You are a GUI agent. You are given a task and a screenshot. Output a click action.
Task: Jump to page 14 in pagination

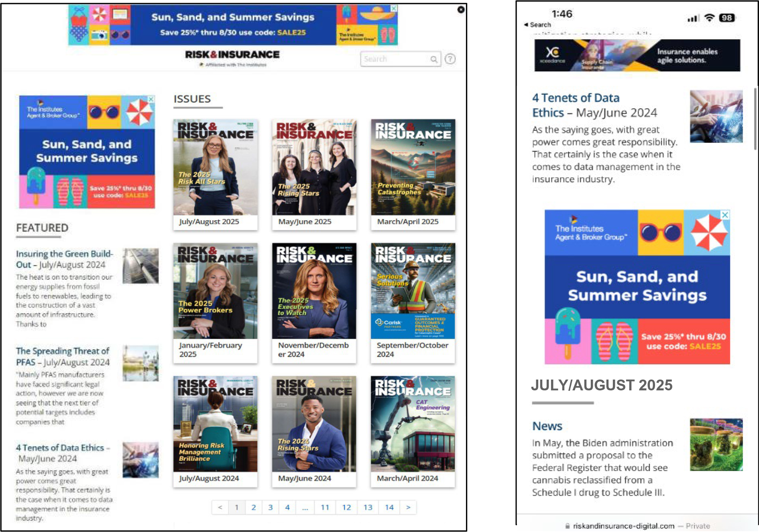(389, 508)
